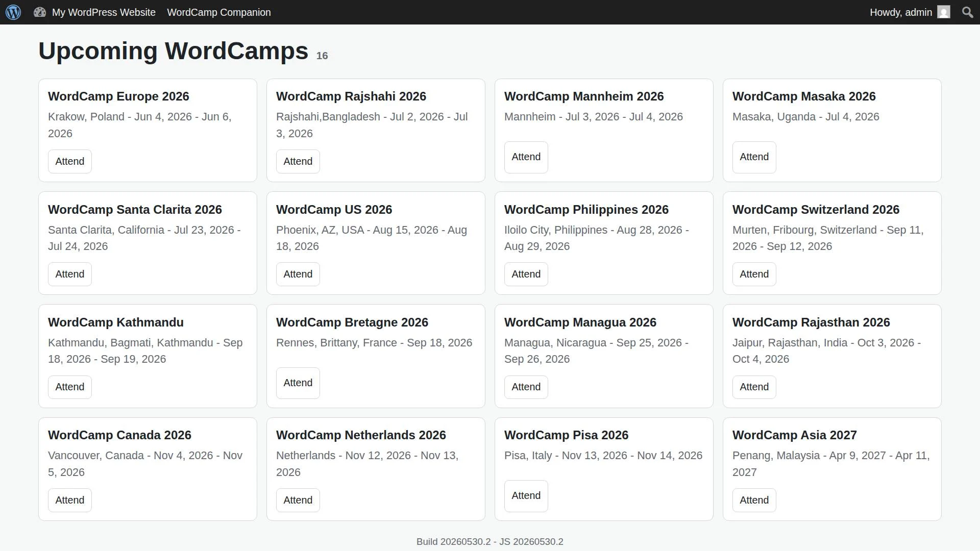Click the WordCamp Asia 2027 title
The width and height of the screenshot is (980, 551).
(794, 435)
